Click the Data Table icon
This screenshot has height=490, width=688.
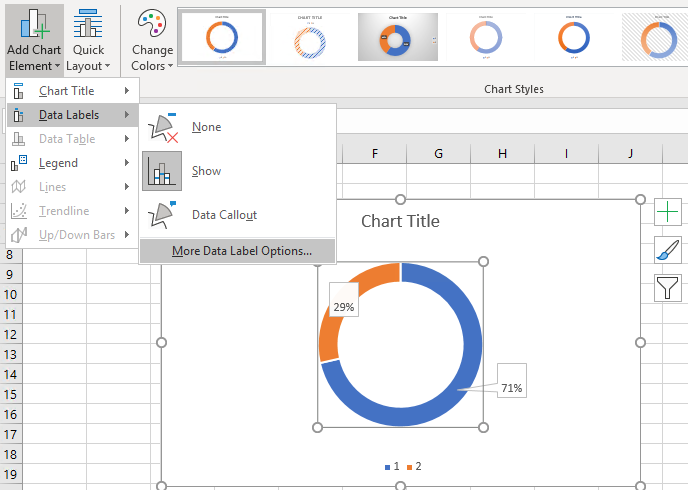coord(18,139)
